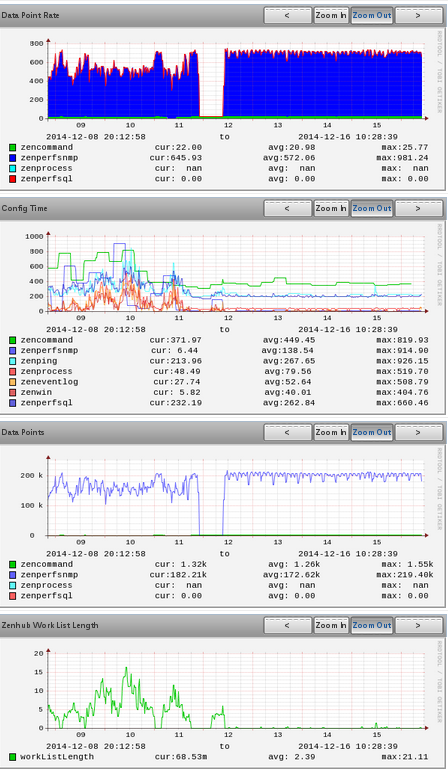The height and width of the screenshot is (769, 448).
Task: Click green workListLength legend swatch
Action: pyautogui.click(x=13, y=757)
